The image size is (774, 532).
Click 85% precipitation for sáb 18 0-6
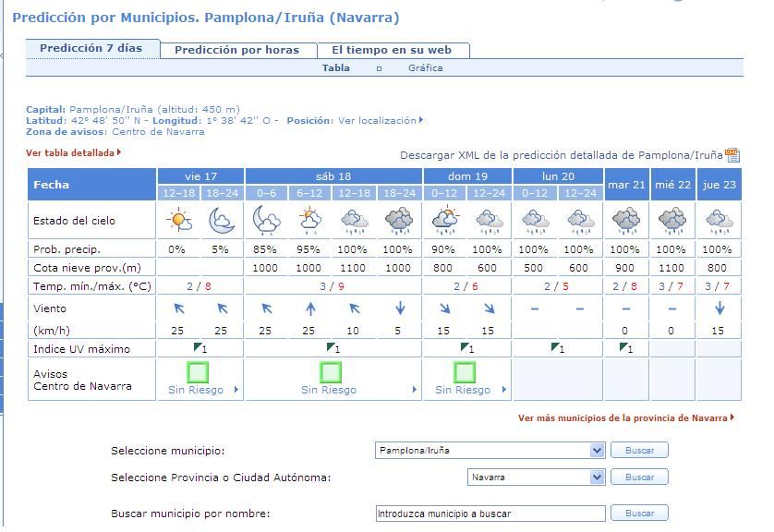pos(265,249)
